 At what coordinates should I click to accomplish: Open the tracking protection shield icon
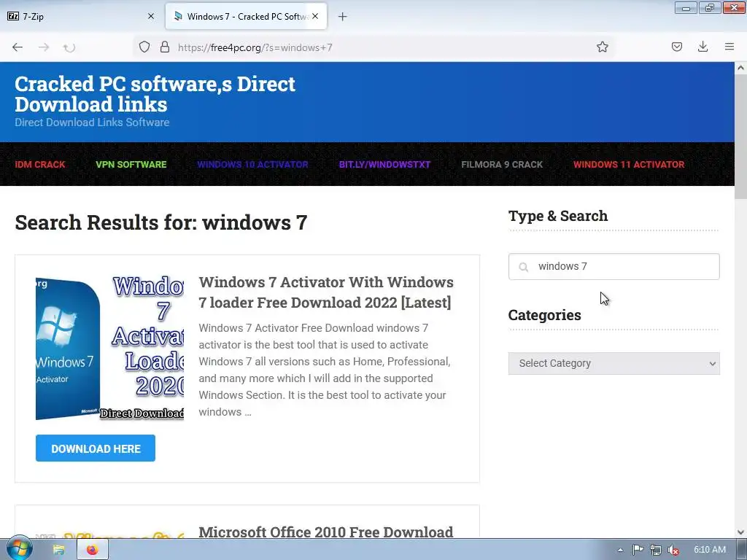pos(144,47)
